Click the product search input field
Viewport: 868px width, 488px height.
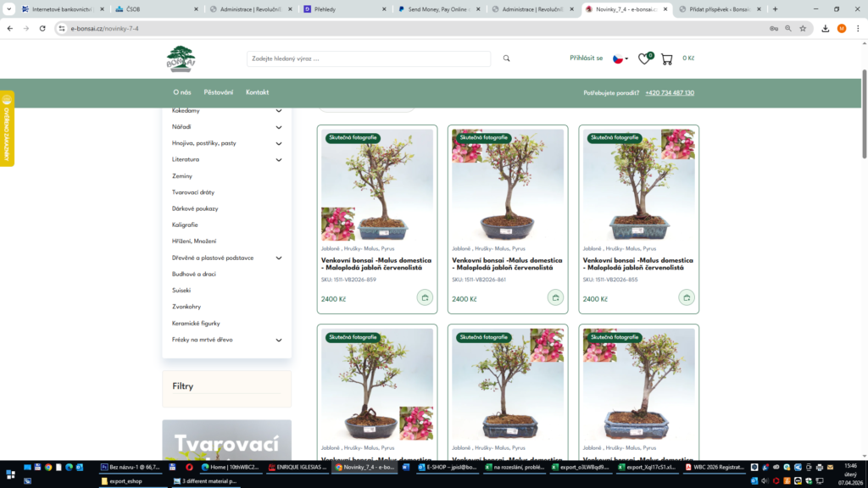tap(369, 58)
